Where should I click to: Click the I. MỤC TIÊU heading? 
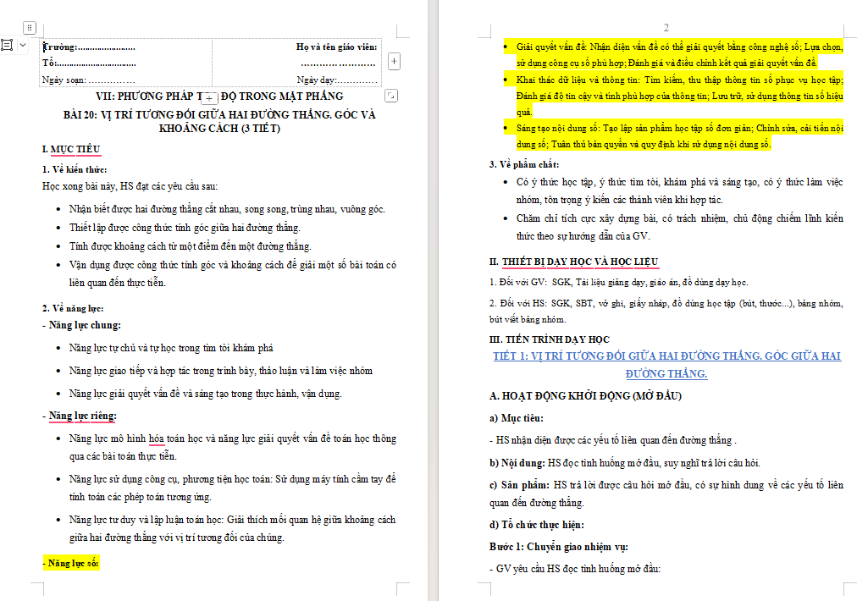pos(71,149)
